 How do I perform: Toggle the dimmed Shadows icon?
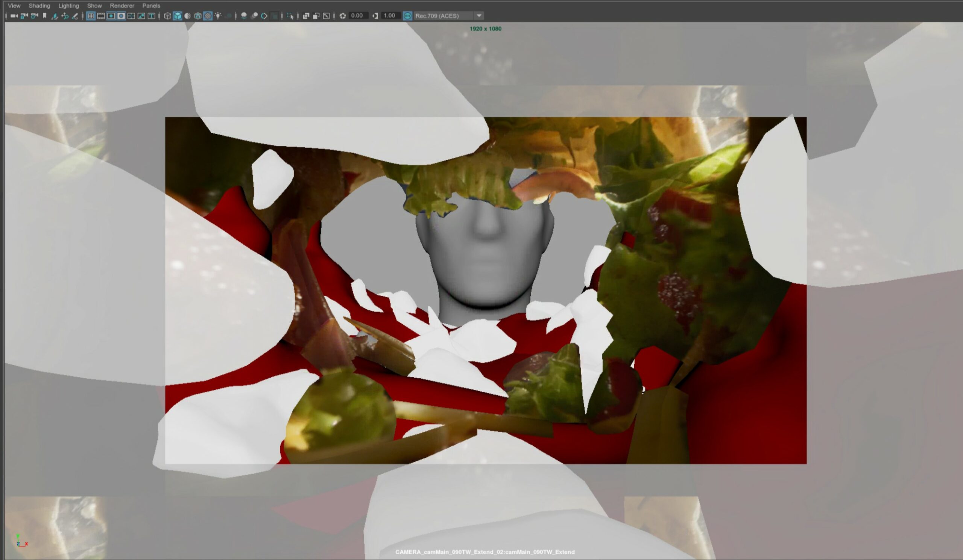(228, 16)
